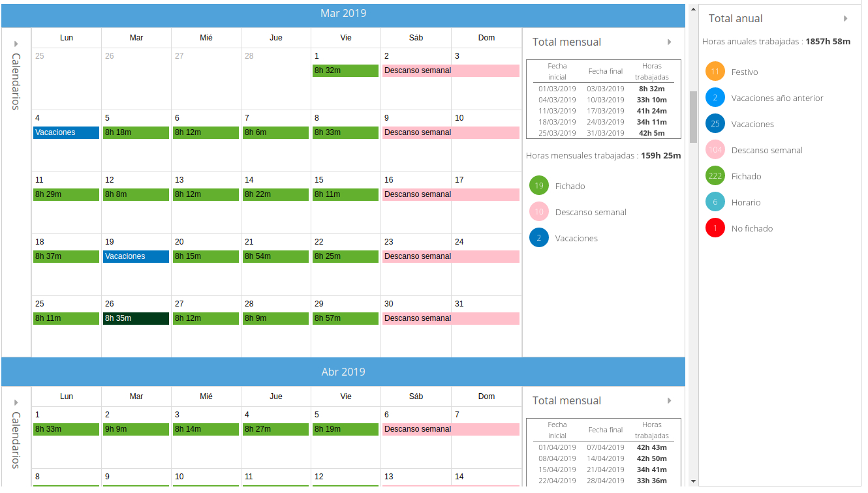This screenshot has height=493, width=868.
Task: Click the Vacaciones año anterior label
Action: (777, 98)
